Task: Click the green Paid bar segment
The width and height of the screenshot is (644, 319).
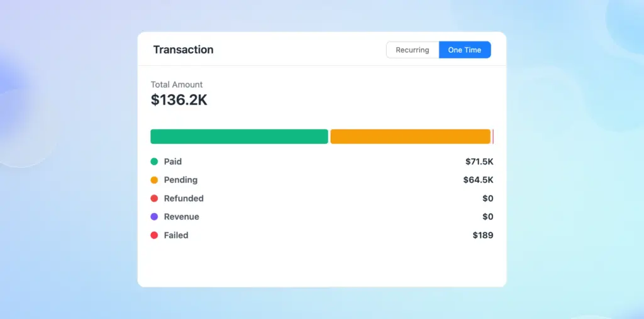Action: point(240,136)
